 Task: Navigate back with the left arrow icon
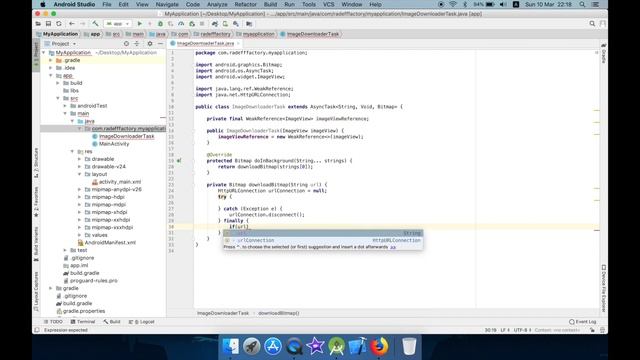tap(72, 24)
